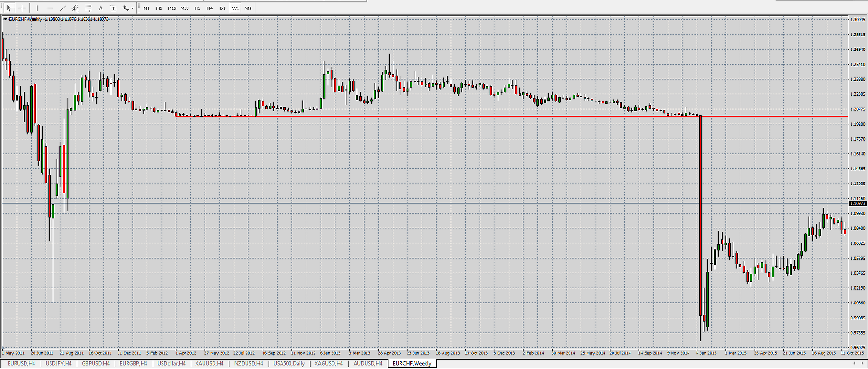Switch chart to H4 timeframe

[x=210, y=8]
